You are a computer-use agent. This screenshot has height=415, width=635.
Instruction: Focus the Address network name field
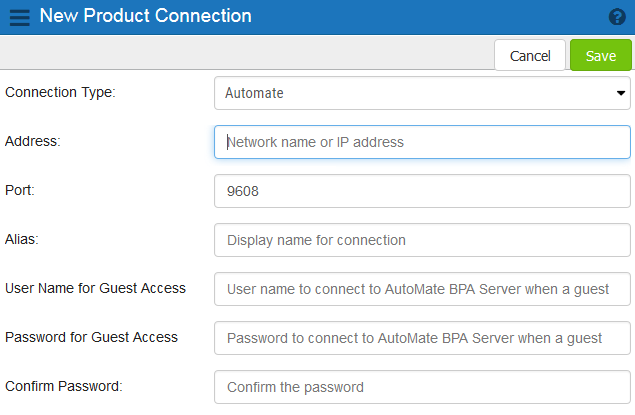tap(422, 142)
